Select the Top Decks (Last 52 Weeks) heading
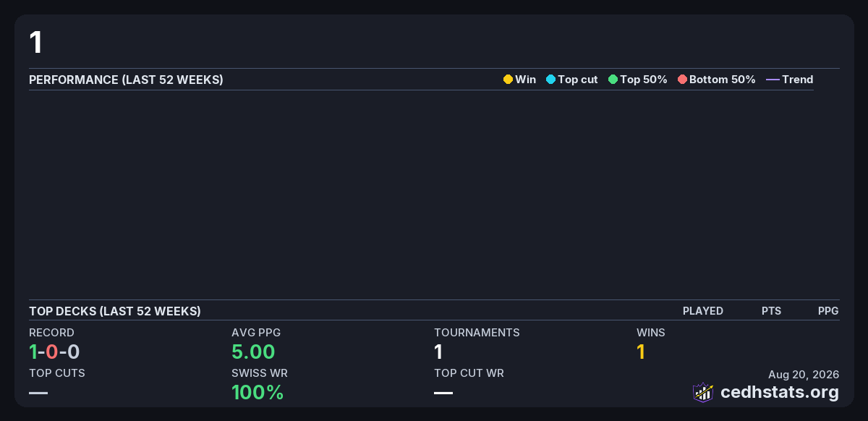The height and width of the screenshot is (421, 868). click(115, 311)
